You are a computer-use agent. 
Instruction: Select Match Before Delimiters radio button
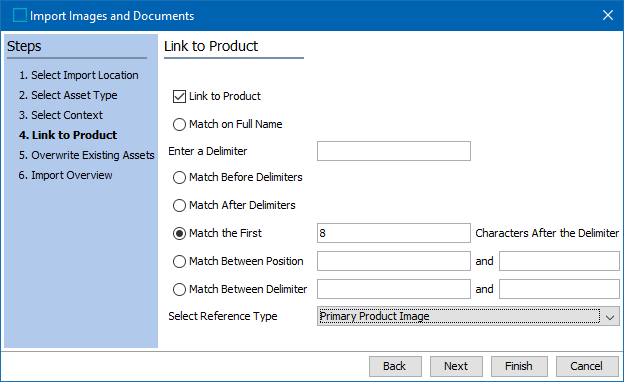179,177
